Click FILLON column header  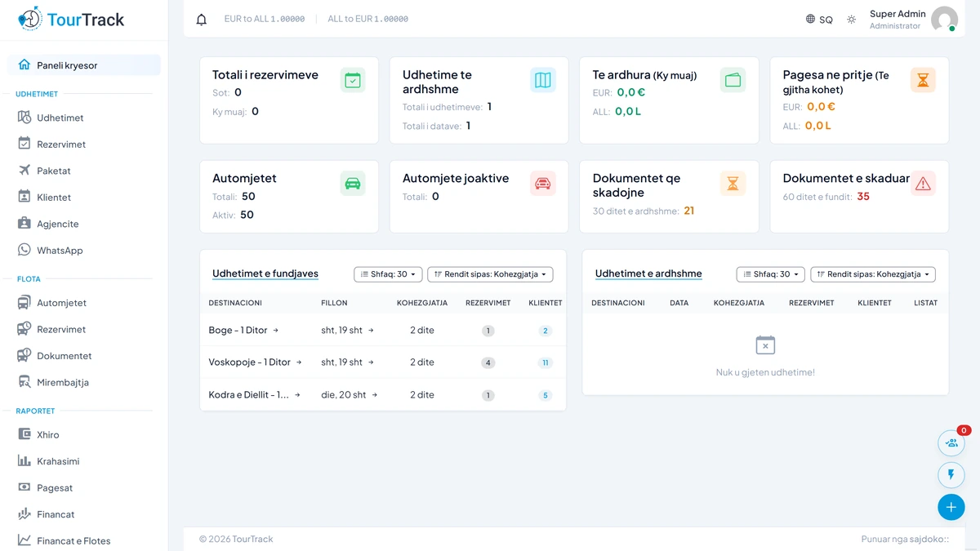click(x=334, y=303)
